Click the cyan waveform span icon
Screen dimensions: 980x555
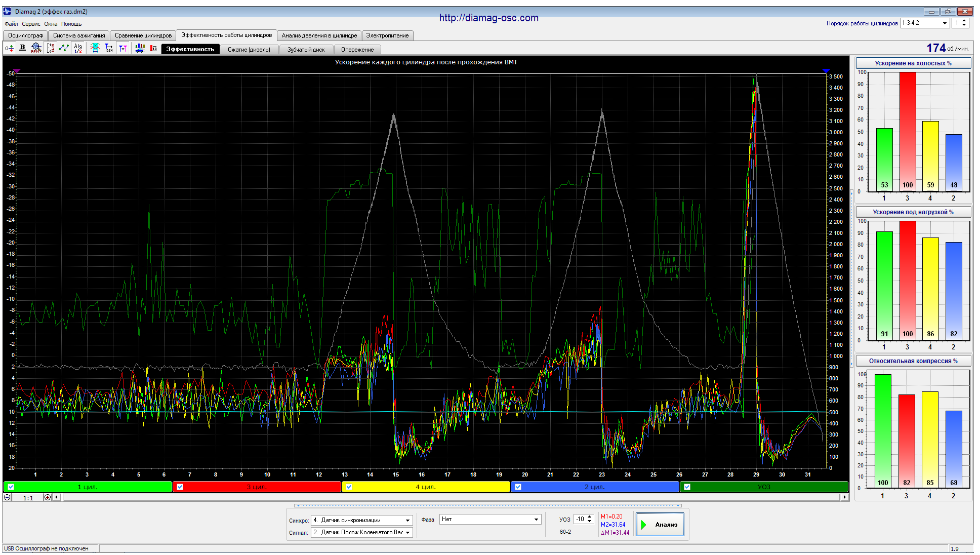point(95,48)
